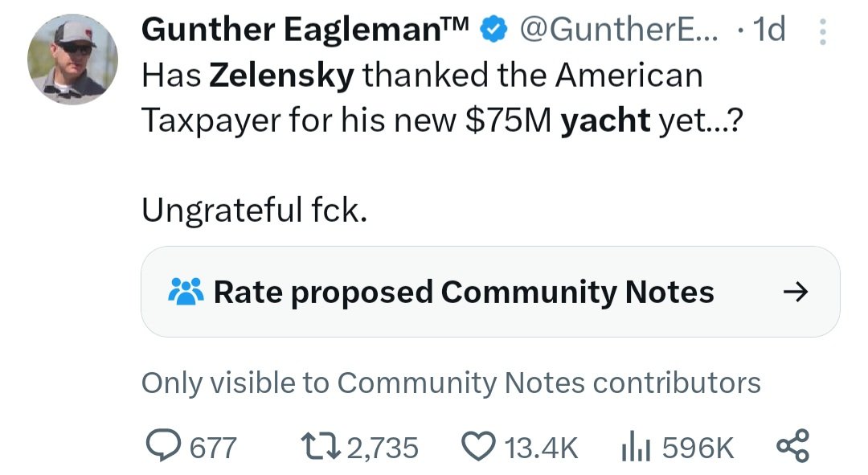This screenshot has height=475, width=868.
Task: Tap the 2,735 reposts count
Action: coord(383,448)
